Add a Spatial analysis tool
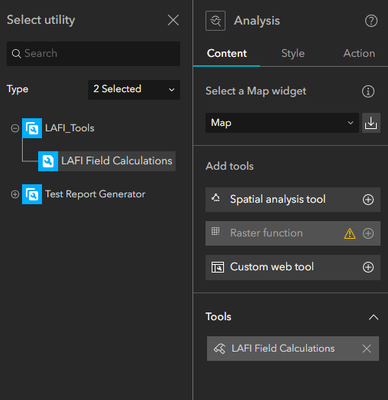The height and width of the screenshot is (400, 388). pos(293,199)
